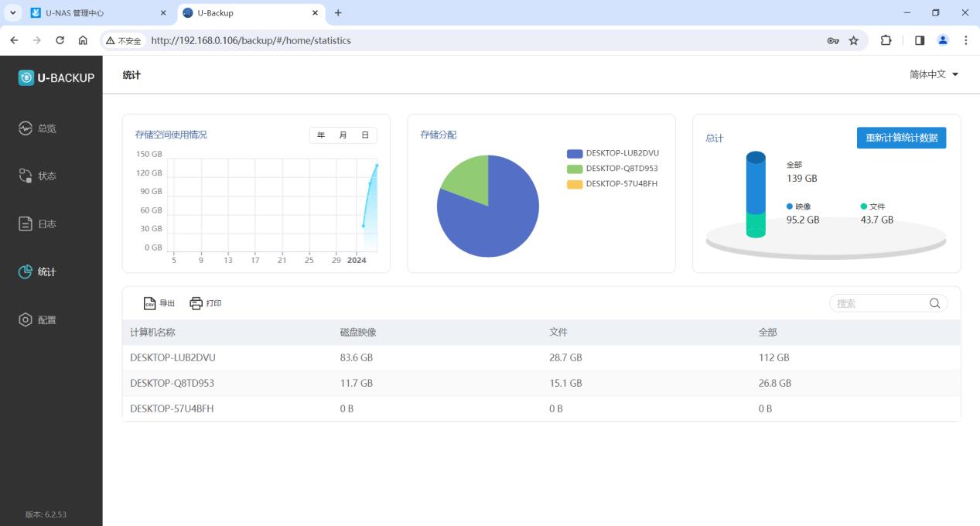Click the 打印 print icon

196,303
